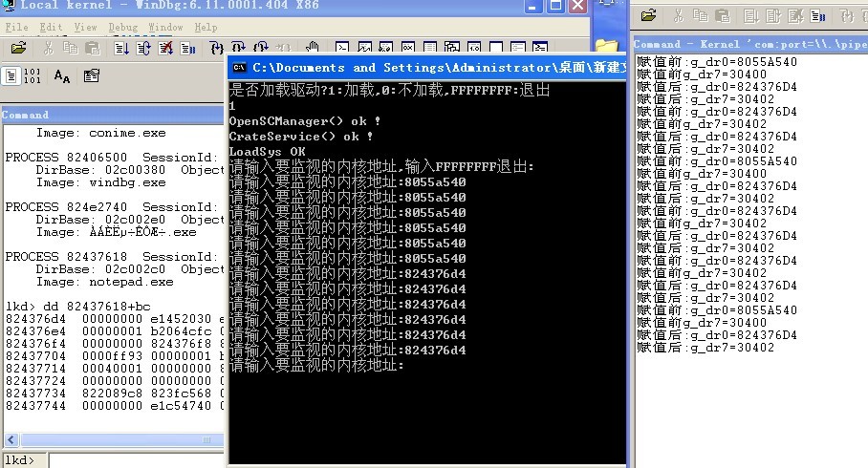
Task: Click Paste icon in the Kernel pipe window toolbar
Action: tap(723, 16)
